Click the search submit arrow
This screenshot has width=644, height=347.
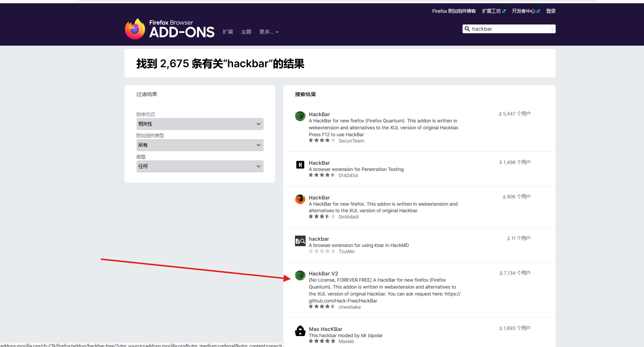[551, 29]
